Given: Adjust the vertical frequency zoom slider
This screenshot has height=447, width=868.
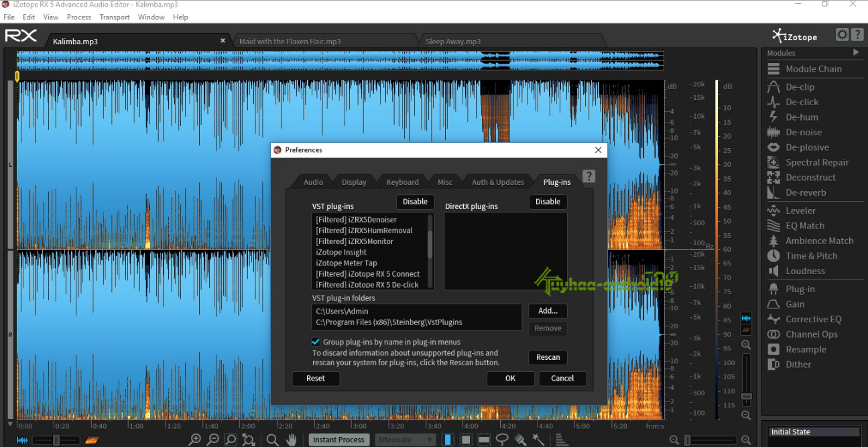Looking at the screenshot, I should tap(746, 380).
